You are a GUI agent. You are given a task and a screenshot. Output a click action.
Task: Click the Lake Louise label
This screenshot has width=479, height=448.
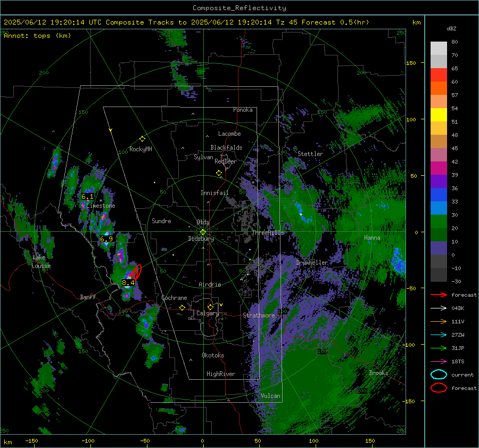coord(41,262)
